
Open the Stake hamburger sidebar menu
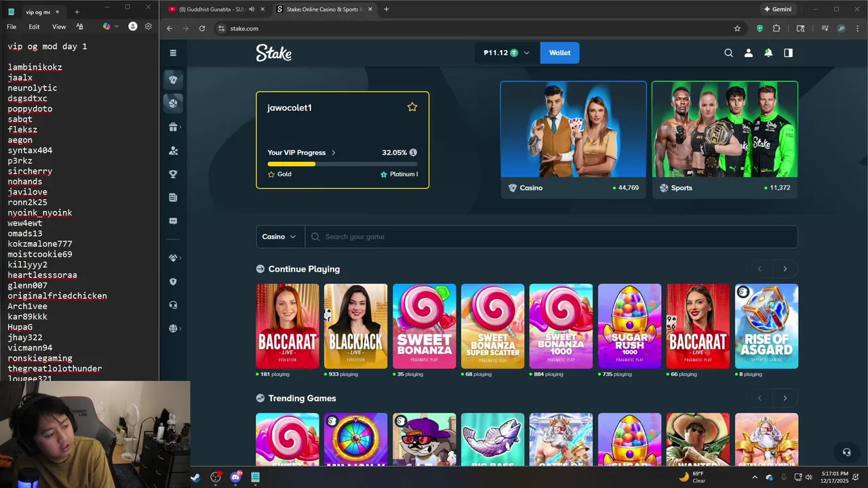[x=173, y=53]
